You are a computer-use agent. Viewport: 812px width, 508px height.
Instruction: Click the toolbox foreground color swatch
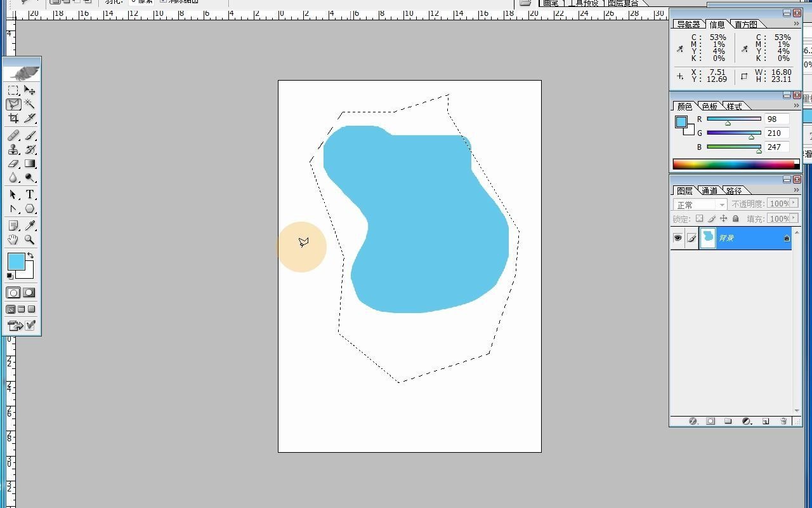click(16, 261)
